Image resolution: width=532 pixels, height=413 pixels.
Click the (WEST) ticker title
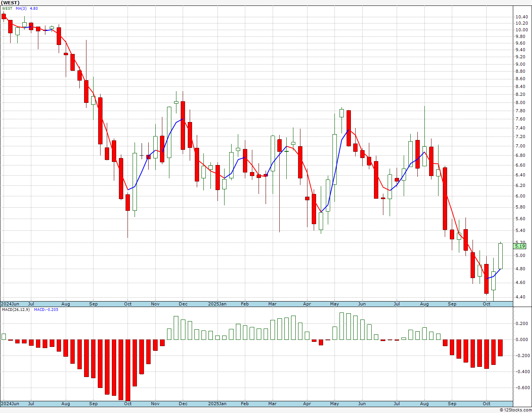pos(11,3)
